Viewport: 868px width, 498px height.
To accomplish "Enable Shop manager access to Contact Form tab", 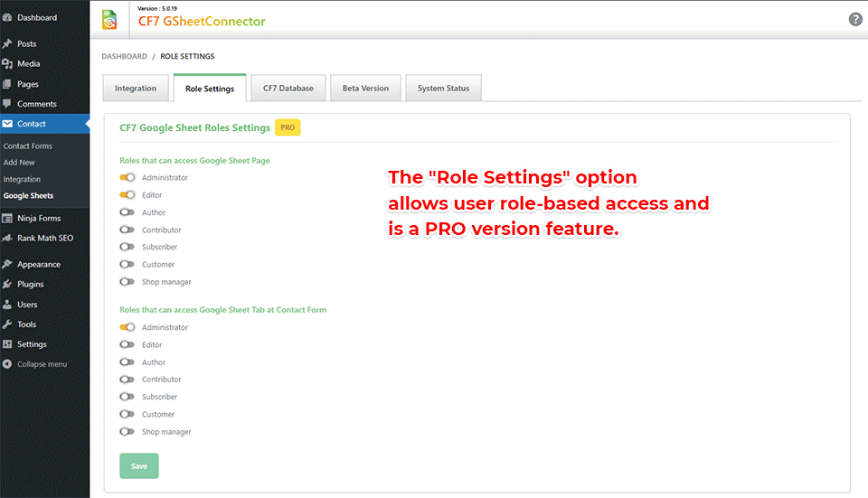I will (127, 432).
